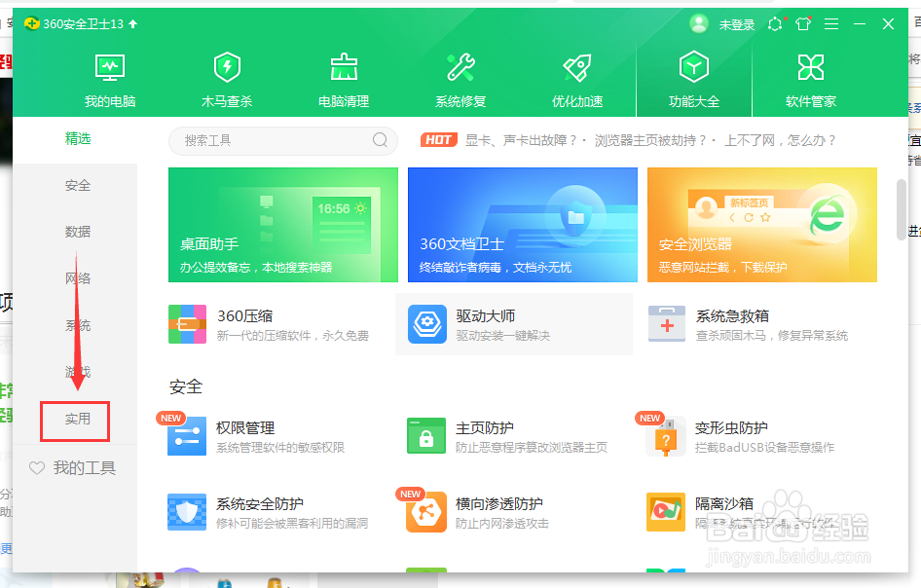Click 查杀顽固木马，修复异常系统 text
The height and width of the screenshot is (588, 921).
pyautogui.click(x=772, y=336)
